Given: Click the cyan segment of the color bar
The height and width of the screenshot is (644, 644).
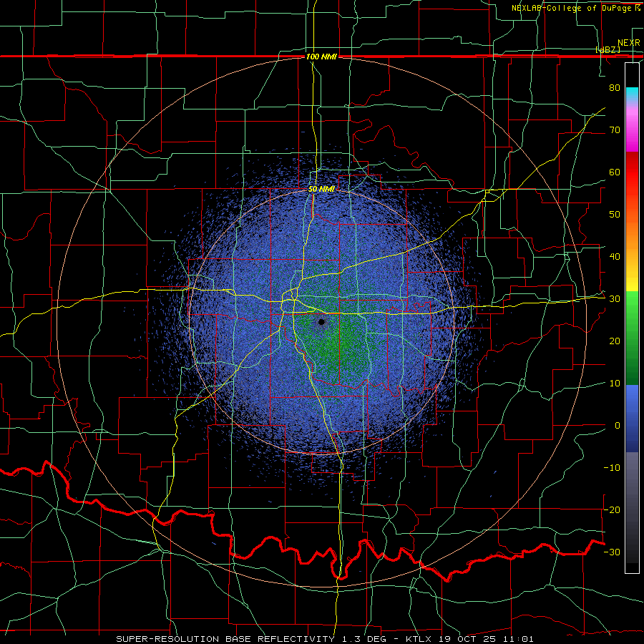Looking at the screenshot, I should coord(632,94).
